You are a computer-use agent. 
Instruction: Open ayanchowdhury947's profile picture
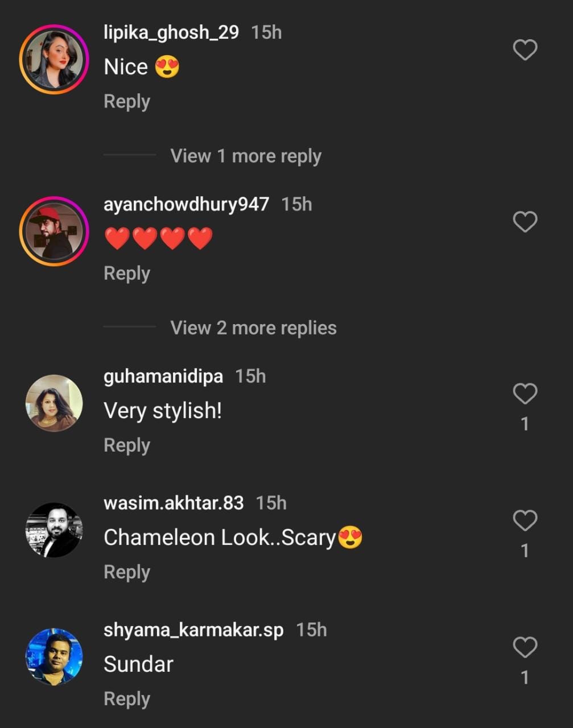click(54, 231)
